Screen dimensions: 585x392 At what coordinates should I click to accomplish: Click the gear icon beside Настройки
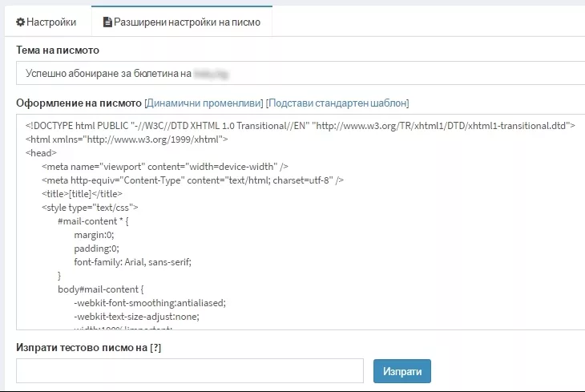(x=20, y=22)
